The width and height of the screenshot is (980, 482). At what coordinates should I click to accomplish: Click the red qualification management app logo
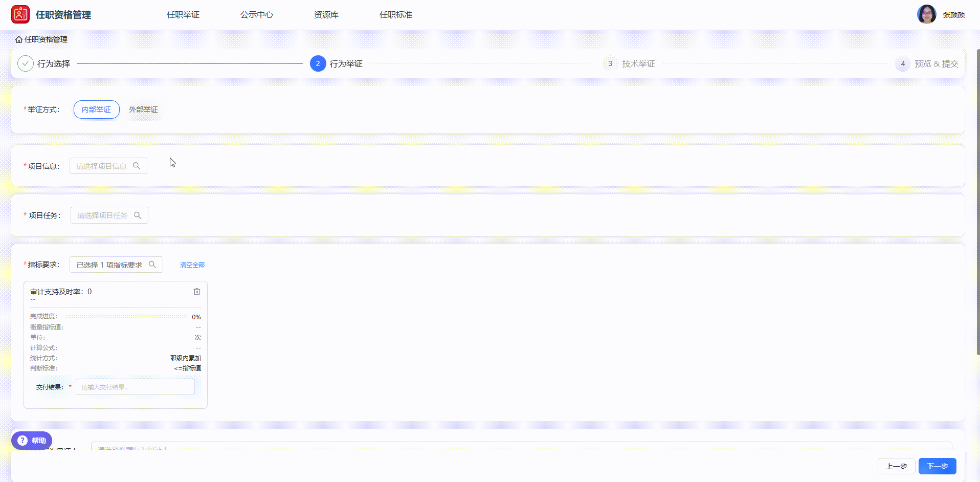(x=20, y=14)
